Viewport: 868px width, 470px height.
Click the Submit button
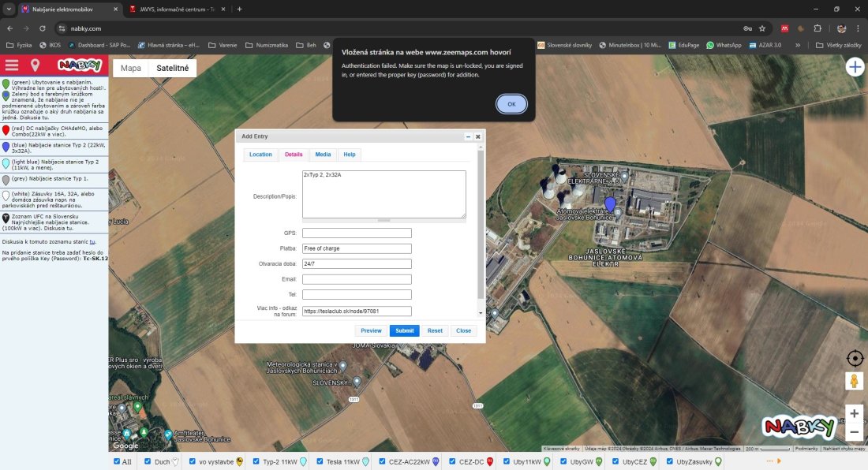[x=404, y=330]
